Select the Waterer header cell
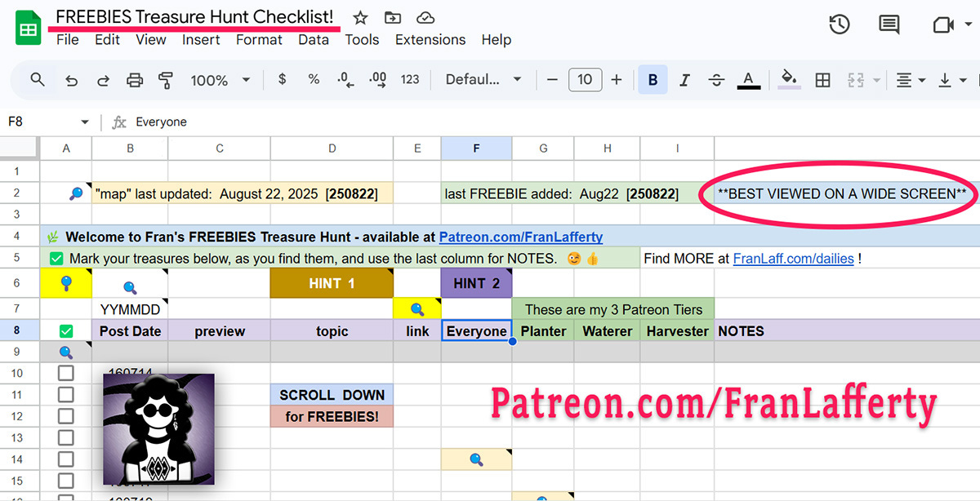 pyautogui.click(x=608, y=331)
